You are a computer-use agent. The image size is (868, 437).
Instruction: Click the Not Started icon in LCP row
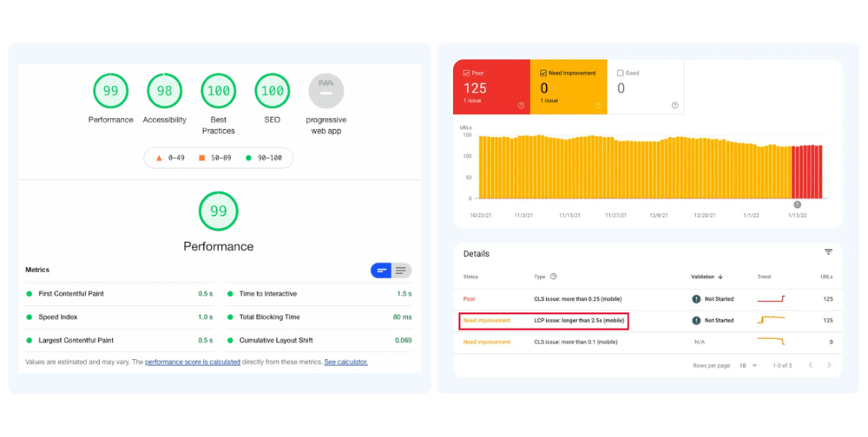(696, 321)
